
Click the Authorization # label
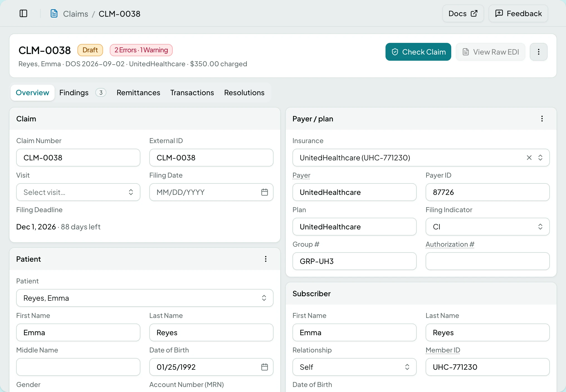pyautogui.click(x=450, y=244)
